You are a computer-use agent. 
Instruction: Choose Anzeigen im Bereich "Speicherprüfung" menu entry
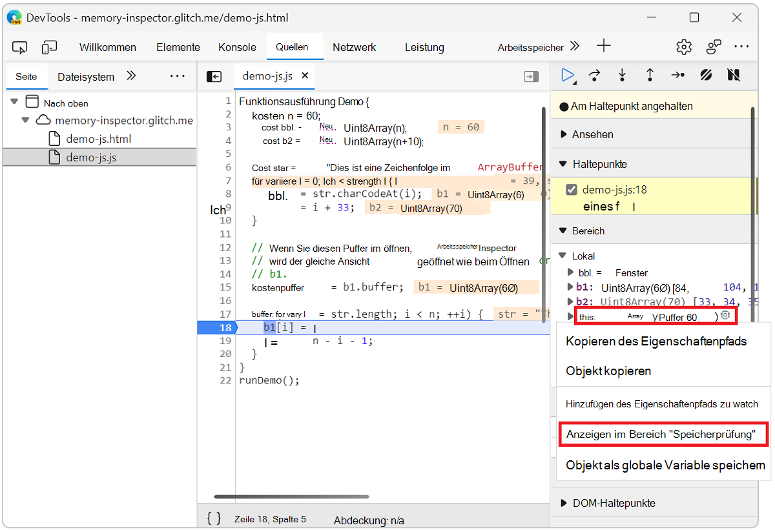click(x=661, y=435)
